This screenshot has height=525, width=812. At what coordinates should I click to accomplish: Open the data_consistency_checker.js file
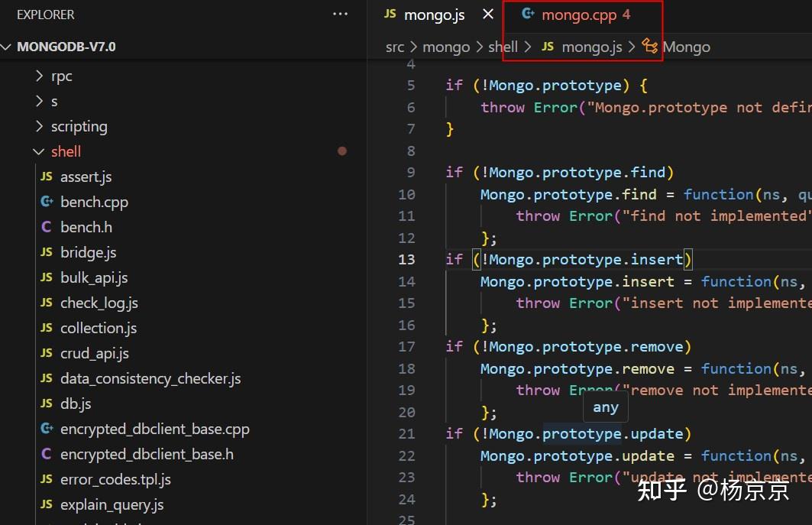pyautogui.click(x=150, y=378)
